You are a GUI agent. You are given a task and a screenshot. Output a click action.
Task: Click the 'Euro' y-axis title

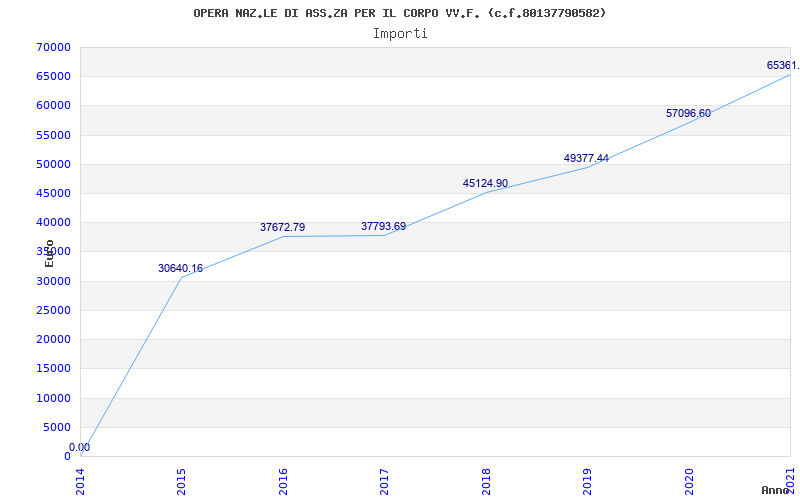(x=49, y=253)
